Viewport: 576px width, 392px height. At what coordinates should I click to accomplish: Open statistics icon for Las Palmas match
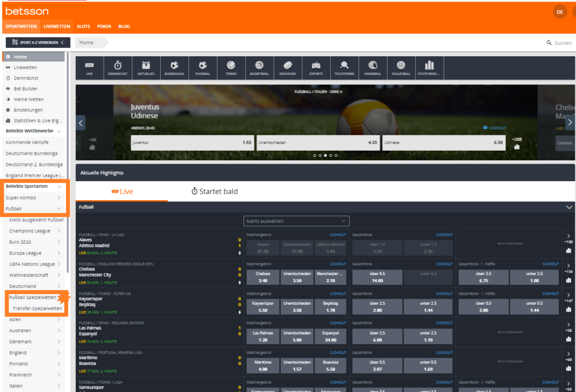(x=569, y=339)
